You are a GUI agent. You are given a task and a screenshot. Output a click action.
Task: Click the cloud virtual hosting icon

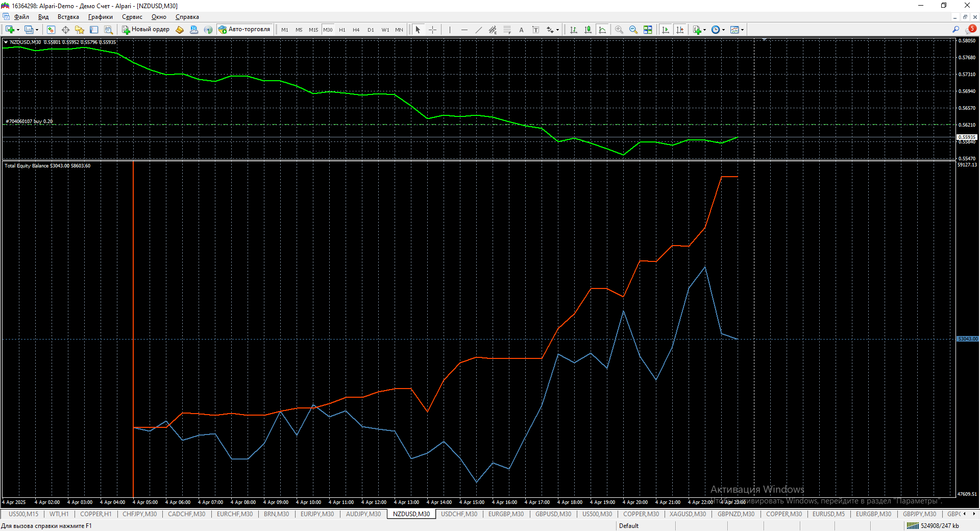point(194,30)
